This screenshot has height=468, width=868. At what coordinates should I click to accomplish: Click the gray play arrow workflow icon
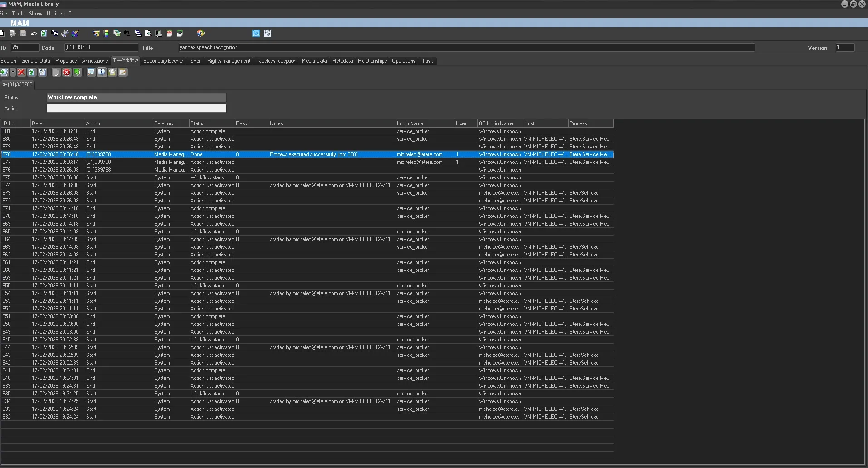coord(56,72)
